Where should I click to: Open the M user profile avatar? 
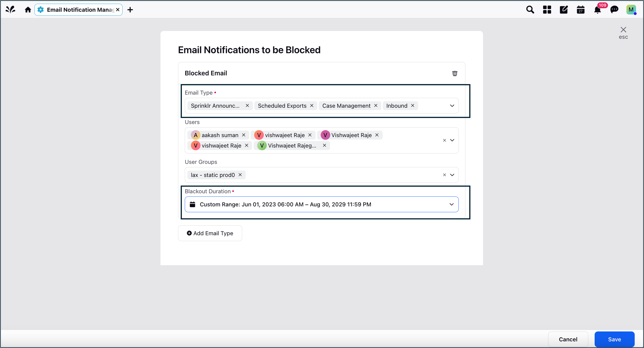[x=631, y=10]
